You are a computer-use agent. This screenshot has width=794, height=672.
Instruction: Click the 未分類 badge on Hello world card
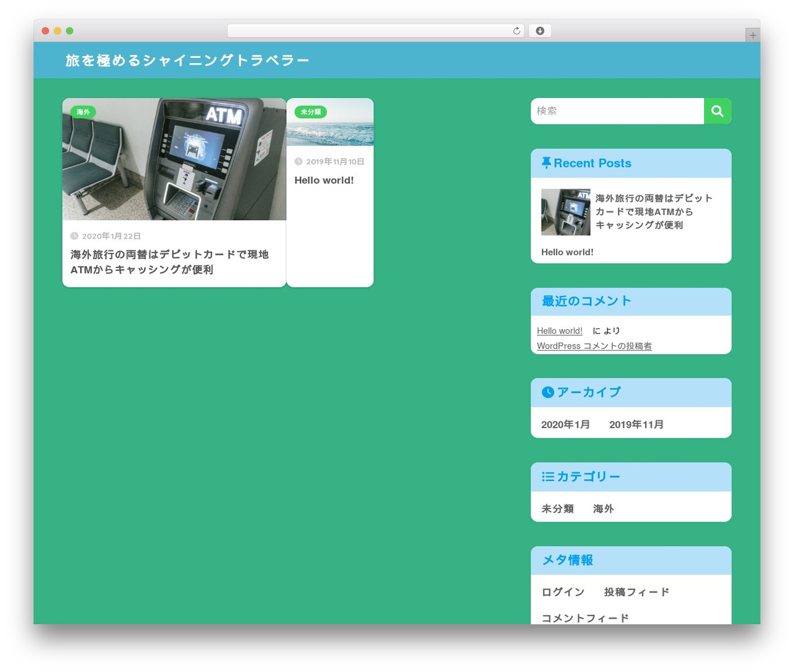point(311,112)
